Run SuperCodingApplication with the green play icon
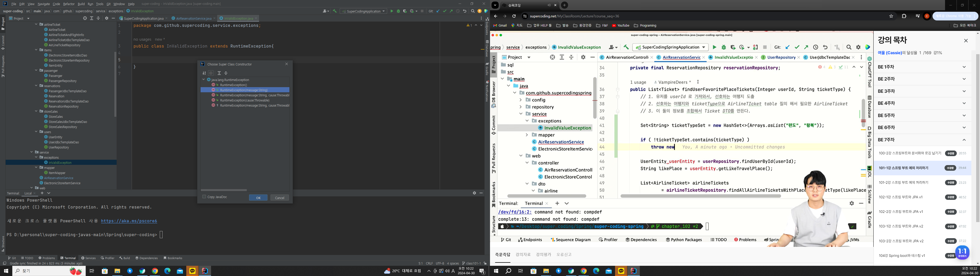 tap(391, 11)
